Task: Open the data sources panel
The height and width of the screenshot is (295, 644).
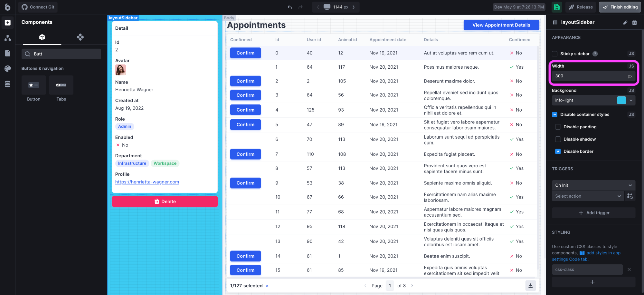Action: click(8, 84)
